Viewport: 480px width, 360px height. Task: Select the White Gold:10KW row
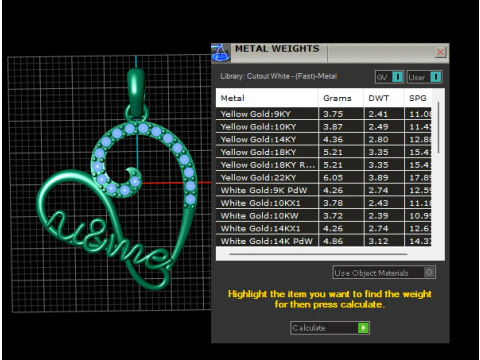[x=324, y=216]
